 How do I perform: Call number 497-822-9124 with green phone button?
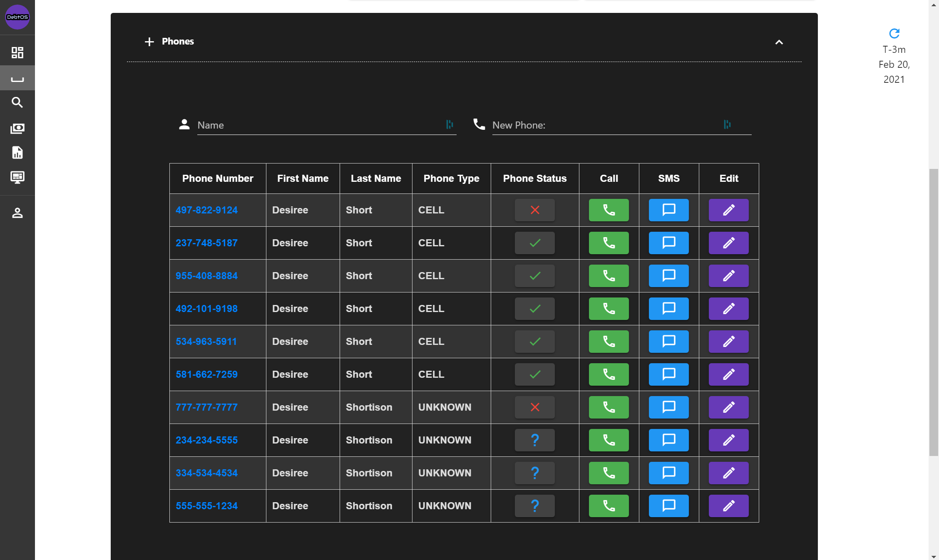click(x=609, y=210)
